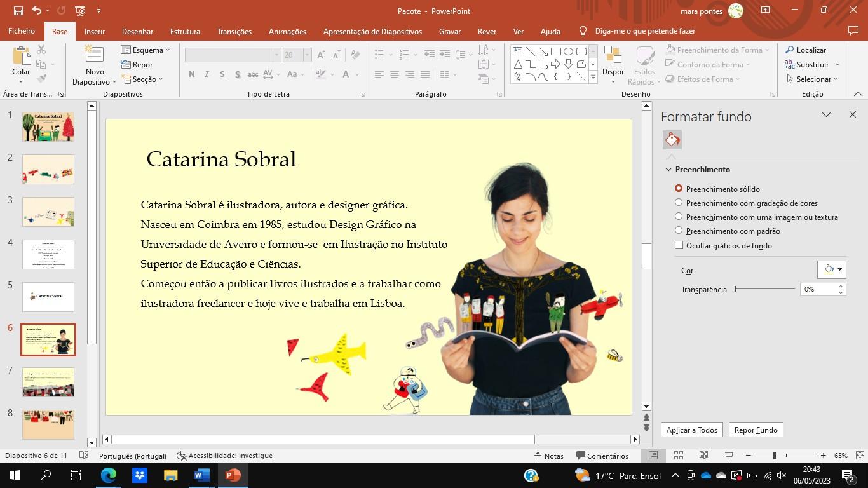Select slide 7 thumbnail
The image size is (868, 488).
tap(48, 382)
